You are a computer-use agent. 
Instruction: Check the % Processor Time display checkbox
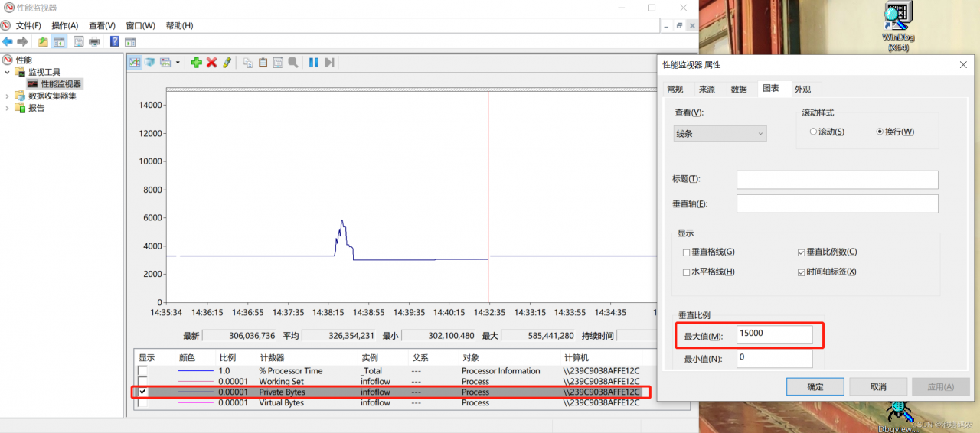[142, 371]
